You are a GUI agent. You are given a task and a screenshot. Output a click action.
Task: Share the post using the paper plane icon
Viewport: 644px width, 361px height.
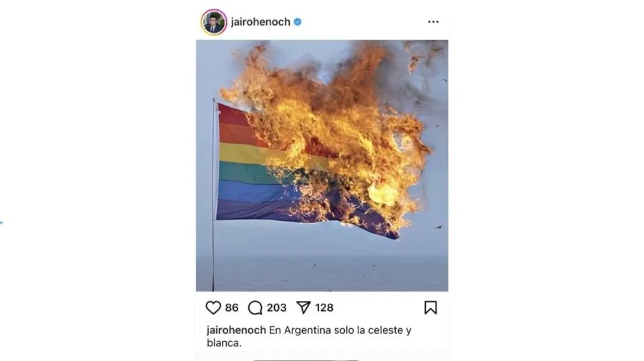(x=303, y=307)
